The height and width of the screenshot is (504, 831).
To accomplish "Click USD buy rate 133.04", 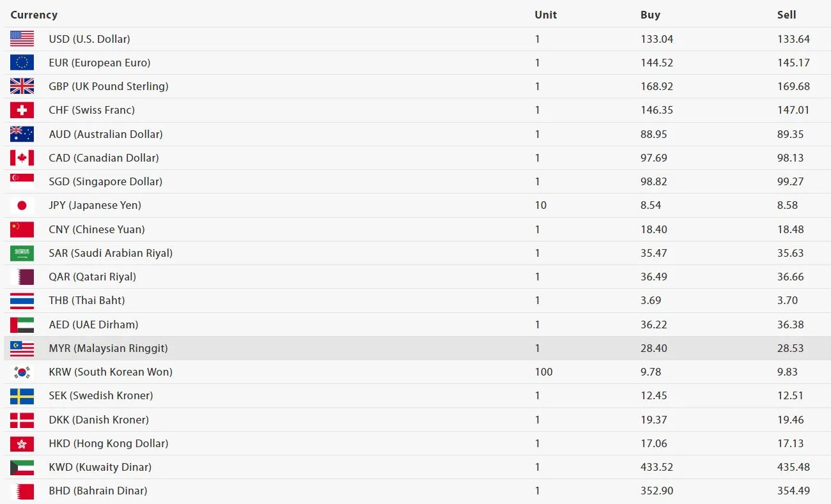I will 656,39.
